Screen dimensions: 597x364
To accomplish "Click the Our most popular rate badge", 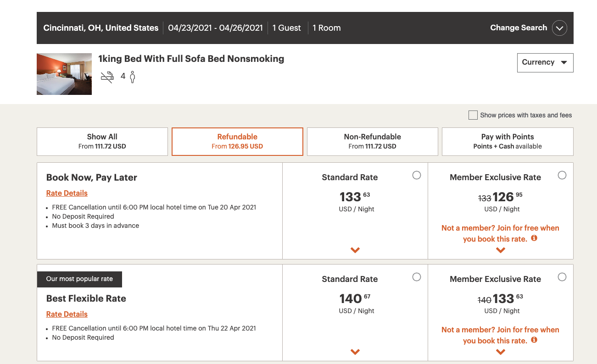I will pyautogui.click(x=79, y=279).
